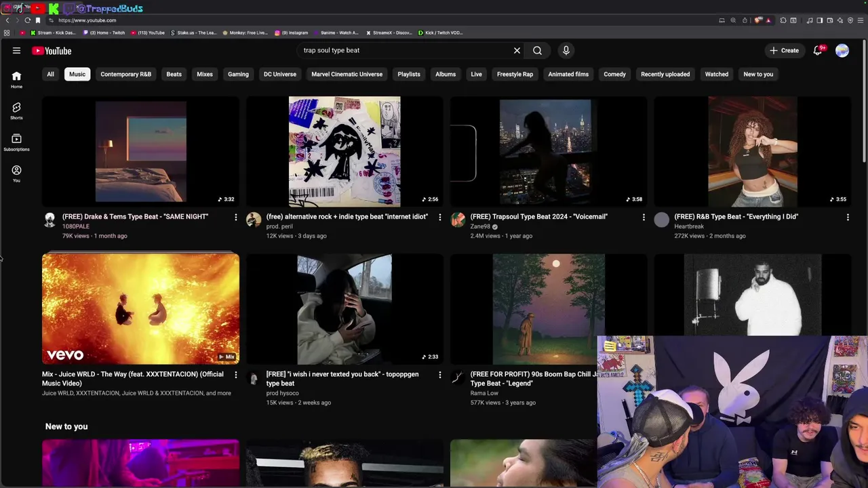The width and height of the screenshot is (868, 488).
Task: Bookmark this page using the toolbar bookmark icon
Action: pos(38,20)
